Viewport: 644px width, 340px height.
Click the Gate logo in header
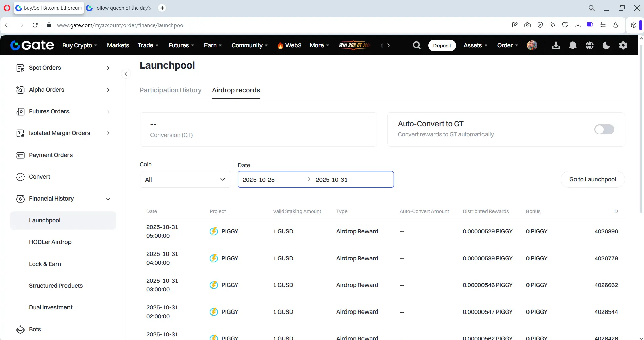32,45
